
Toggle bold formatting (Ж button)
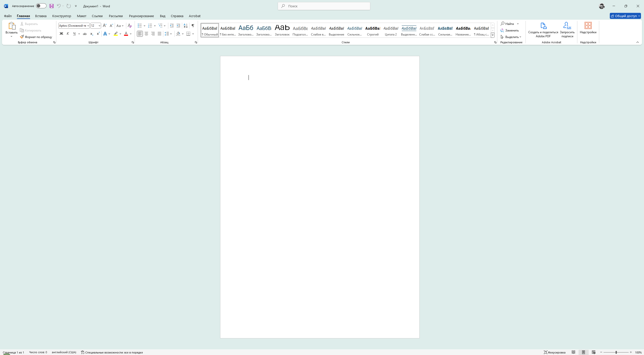[61, 34]
